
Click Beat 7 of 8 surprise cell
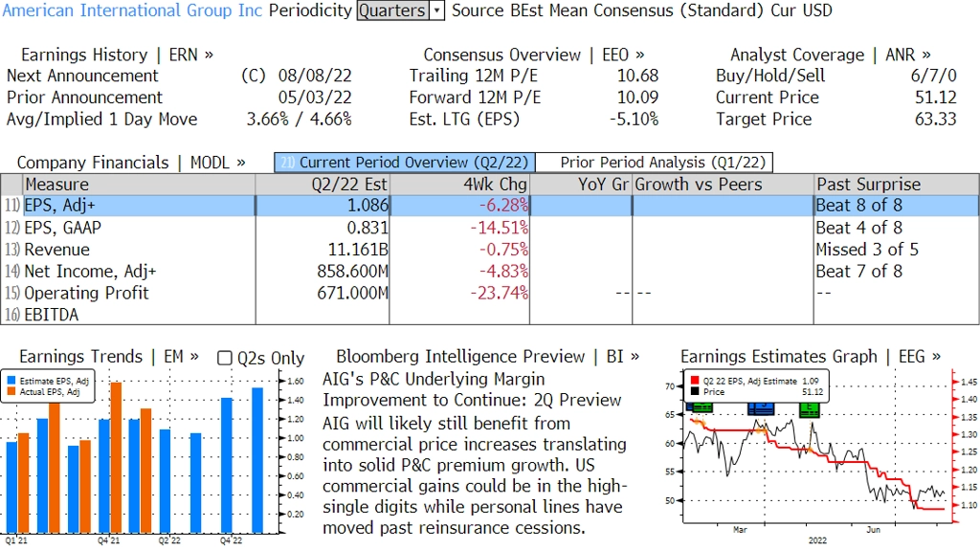tap(858, 271)
